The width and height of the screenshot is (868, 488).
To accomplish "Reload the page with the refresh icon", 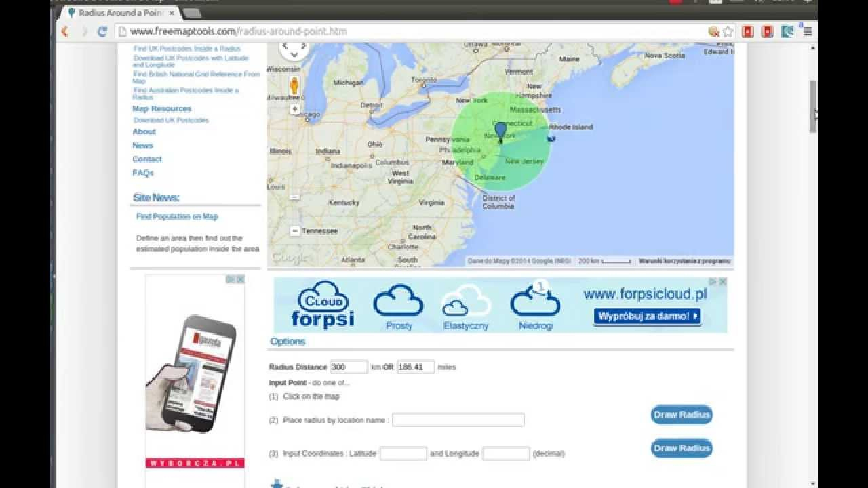I will [102, 31].
